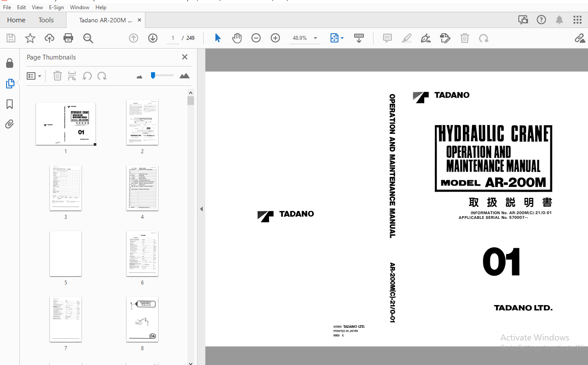Adjust the thumbnail size slider handle

point(153,75)
